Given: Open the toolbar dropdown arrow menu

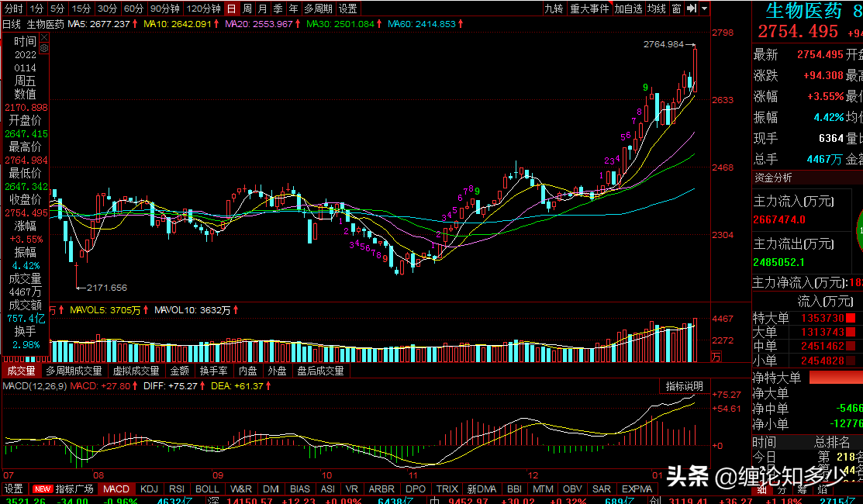Looking at the screenshot, I should coord(705,9).
